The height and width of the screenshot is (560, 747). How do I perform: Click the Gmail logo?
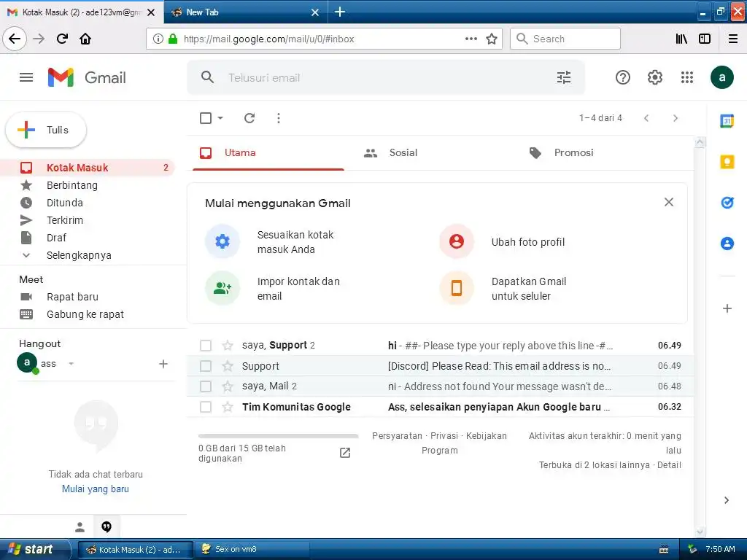[x=87, y=77]
